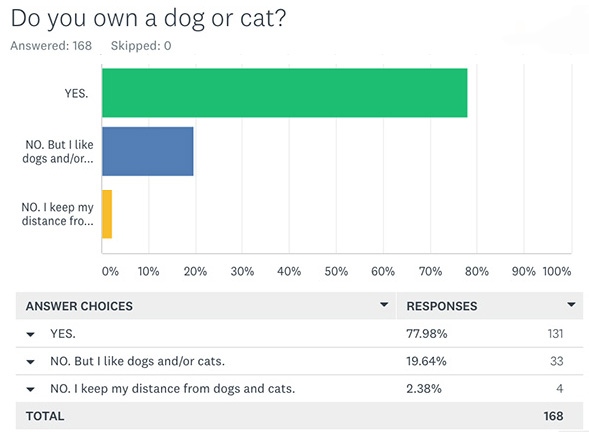Expand the 'NO. I keep my distance' row arrow
The width and height of the screenshot is (589, 433).
[30, 389]
